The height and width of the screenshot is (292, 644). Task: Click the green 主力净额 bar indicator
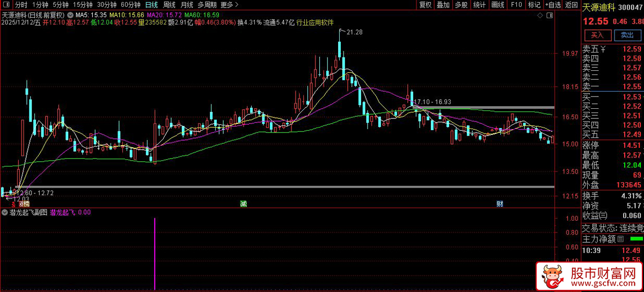click(636, 238)
